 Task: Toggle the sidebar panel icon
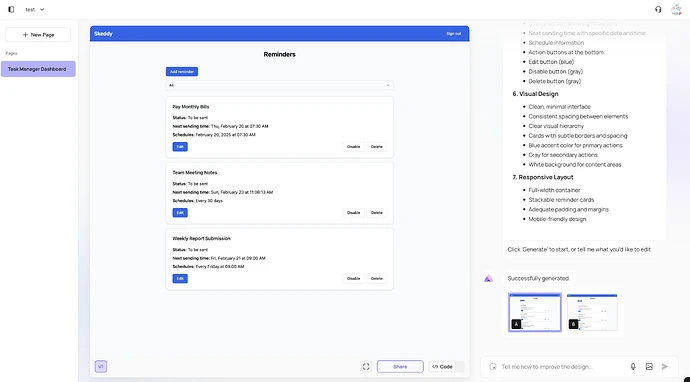[x=11, y=9]
